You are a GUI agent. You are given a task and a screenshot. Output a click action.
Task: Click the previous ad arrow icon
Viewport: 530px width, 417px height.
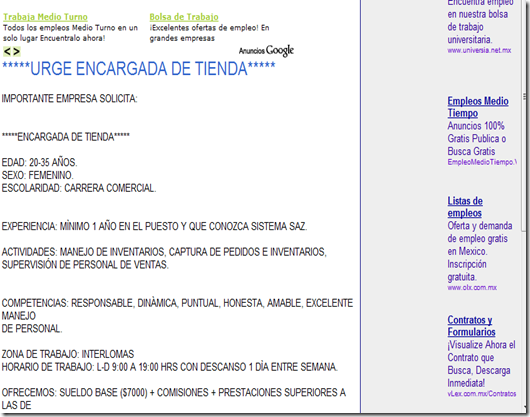[x=7, y=51]
